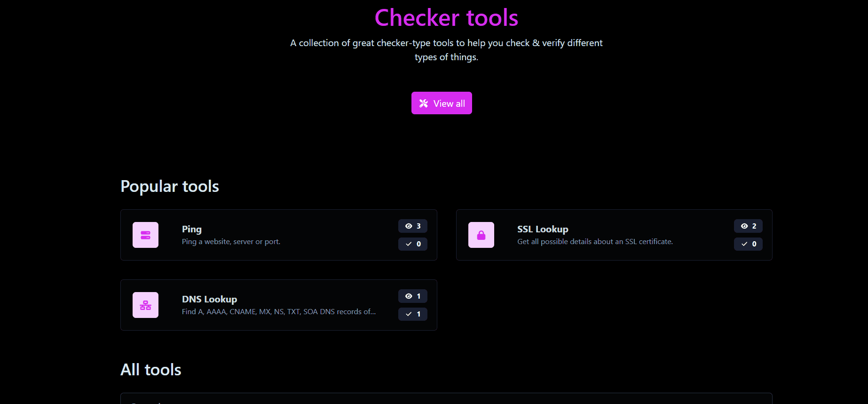
Task: Open the DNS Lookup title link
Action: pos(209,299)
